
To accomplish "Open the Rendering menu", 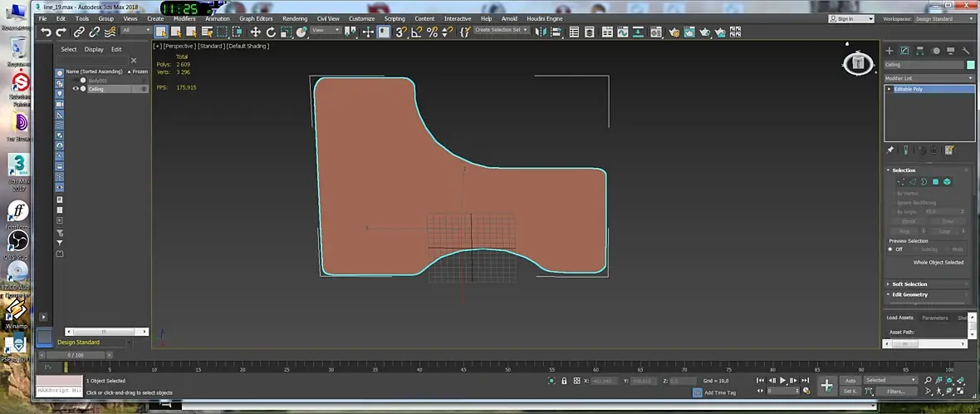I will tap(295, 18).
